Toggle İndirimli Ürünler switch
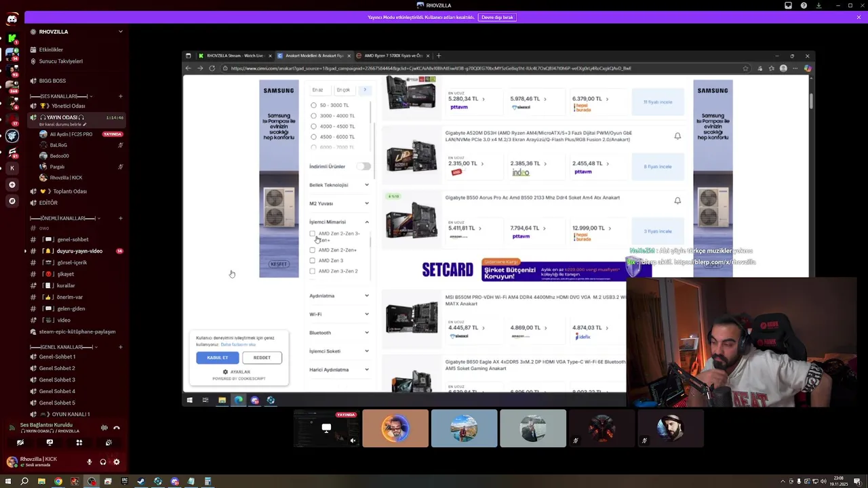The image size is (868, 488). [365, 166]
